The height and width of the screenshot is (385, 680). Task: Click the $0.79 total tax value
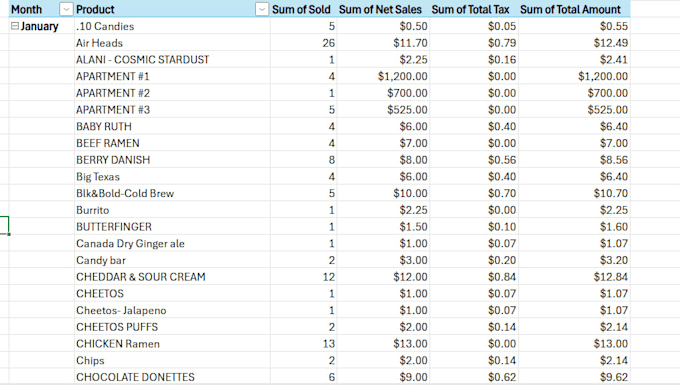(502, 43)
